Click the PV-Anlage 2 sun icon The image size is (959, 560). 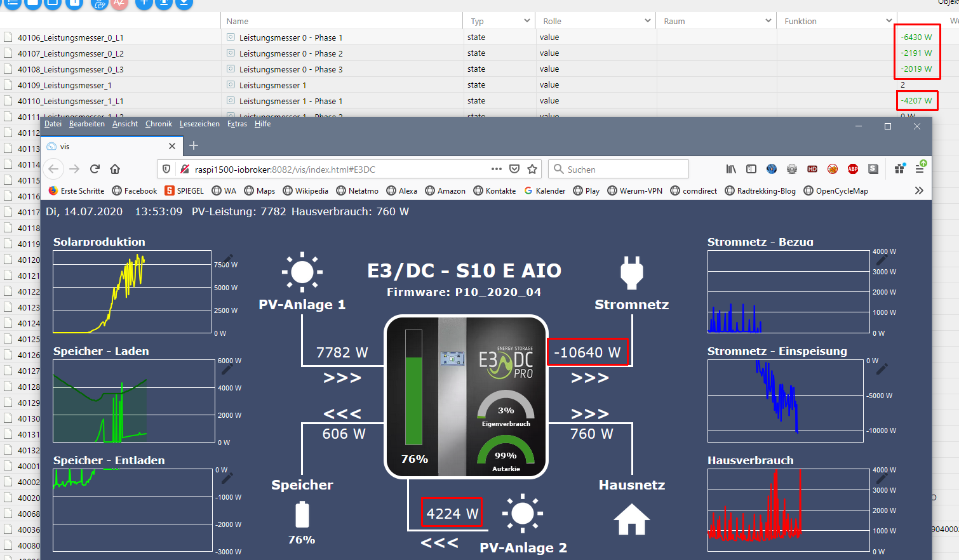click(x=523, y=513)
